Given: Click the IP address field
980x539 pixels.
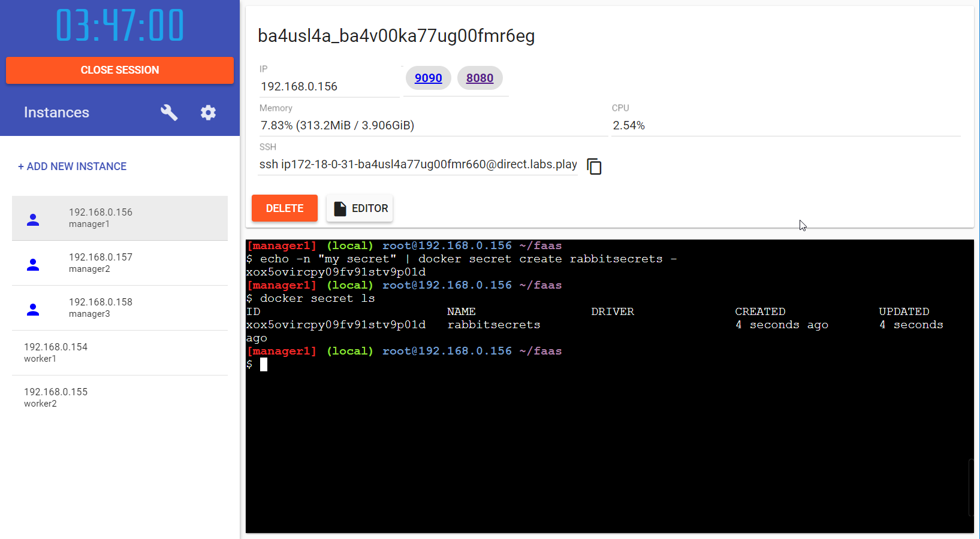Looking at the screenshot, I should pos(328,86).
